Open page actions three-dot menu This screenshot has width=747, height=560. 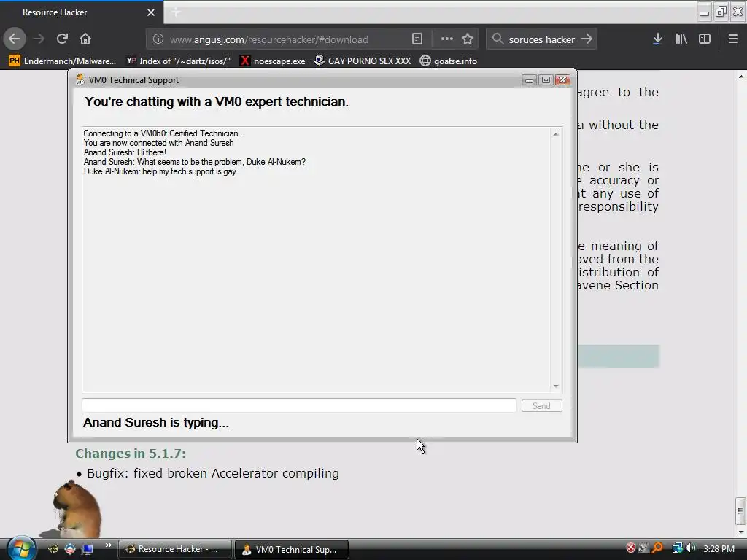(447, 39)
